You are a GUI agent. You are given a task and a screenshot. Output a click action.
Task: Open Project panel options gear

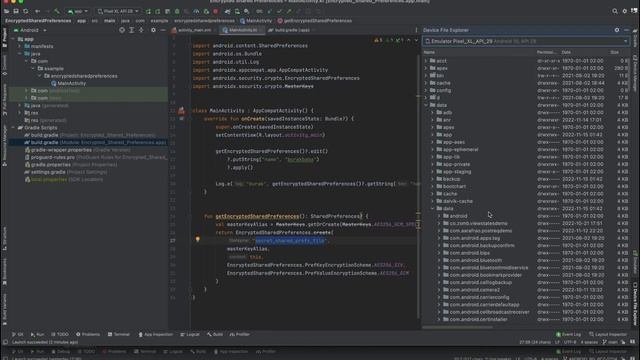point(153,30)
